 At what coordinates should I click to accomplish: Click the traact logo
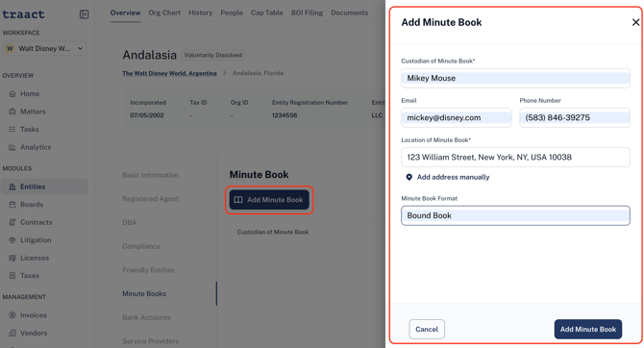coord(23,14)
